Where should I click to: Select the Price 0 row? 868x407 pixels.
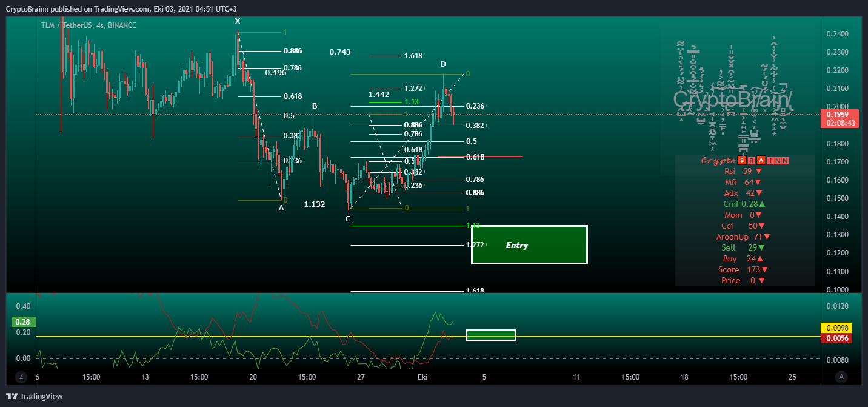pyautogui.click(x=744, y=280)
